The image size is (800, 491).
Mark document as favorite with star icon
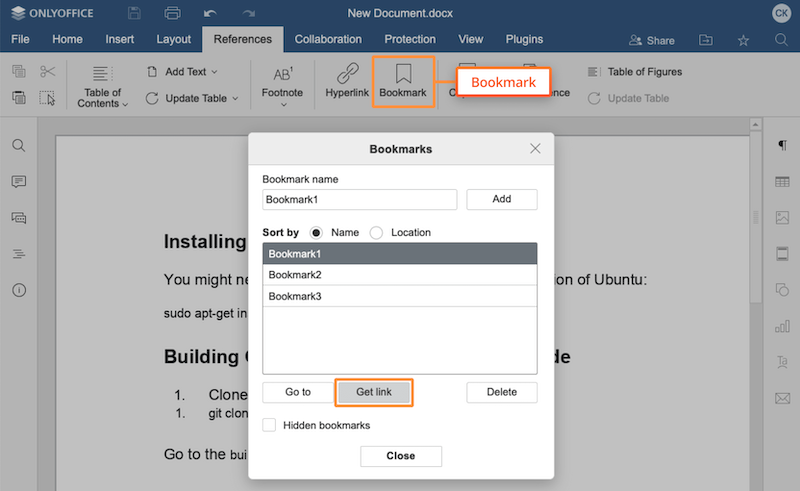743,40
